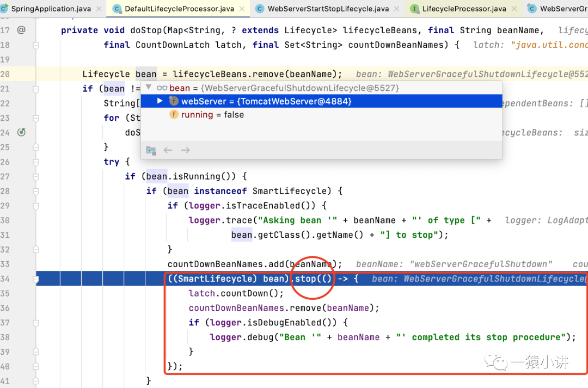Screen dimensions: 588x388
Task: Toggle fold marker at highlighted line 34
Action: (x=36, y=279)
